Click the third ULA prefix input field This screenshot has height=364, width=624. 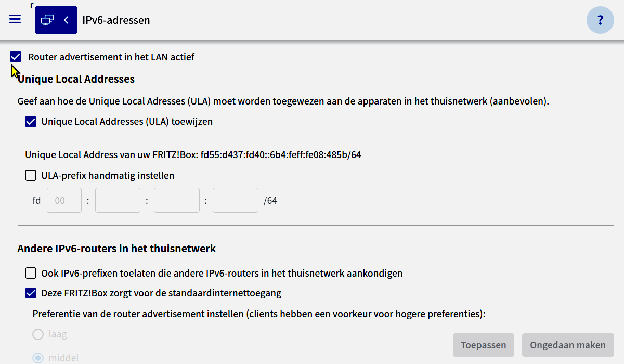pos(177,200)
